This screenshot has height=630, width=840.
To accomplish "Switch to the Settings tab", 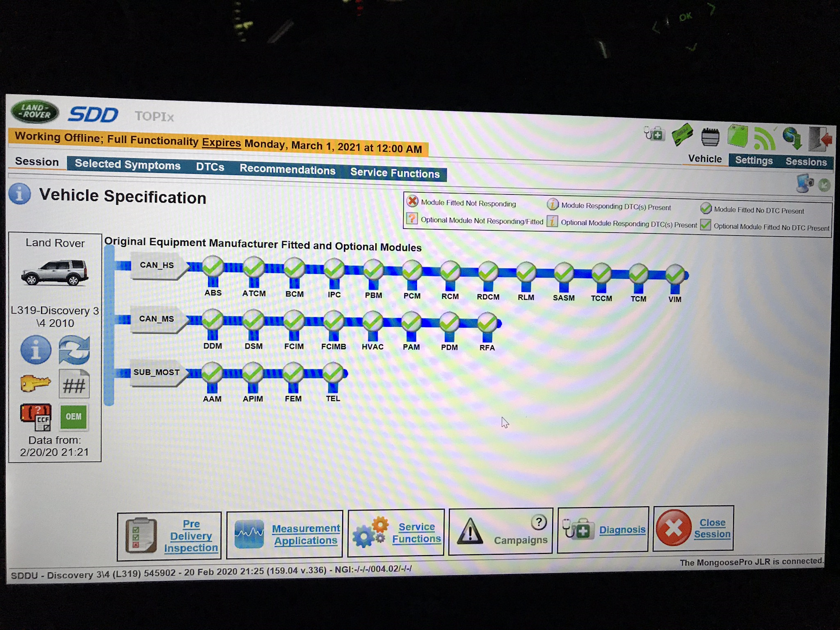I will click(x=753, y=161).
